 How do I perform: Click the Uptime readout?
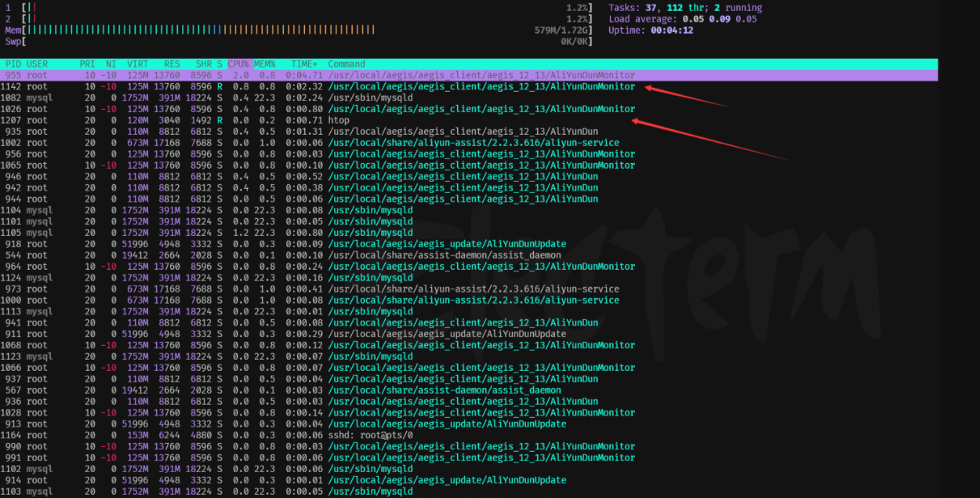click(x=651, y=30)
